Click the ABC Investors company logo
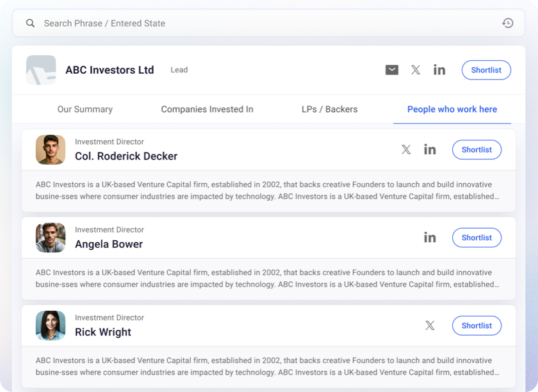538x392 pixels. pos(41,70)
